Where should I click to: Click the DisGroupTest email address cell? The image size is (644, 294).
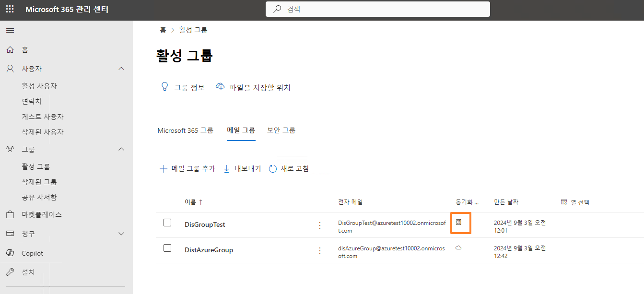coord(392,227)
